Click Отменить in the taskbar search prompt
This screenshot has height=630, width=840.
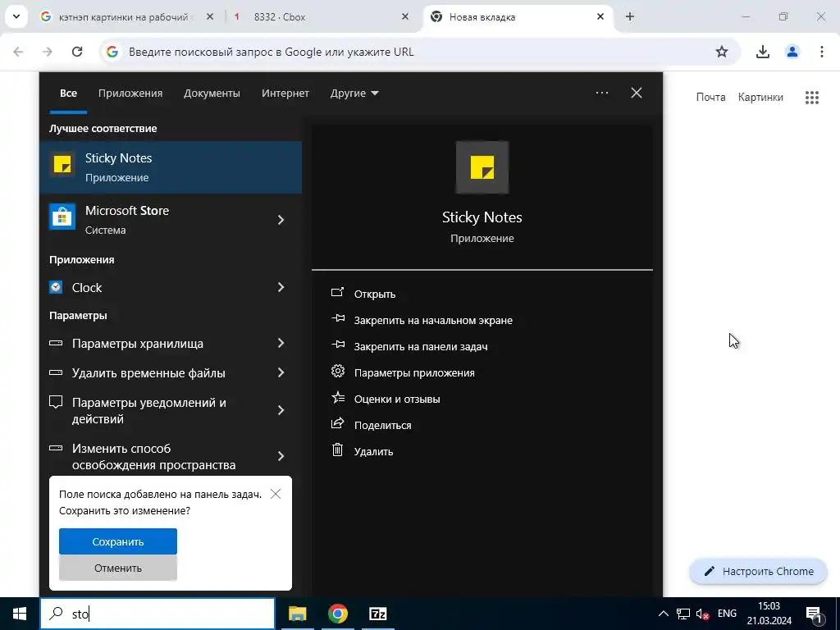click(x=118, y=568)
